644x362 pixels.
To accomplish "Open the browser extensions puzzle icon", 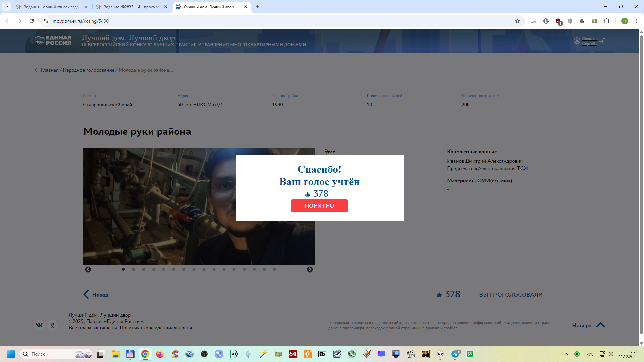I will 606,21.
